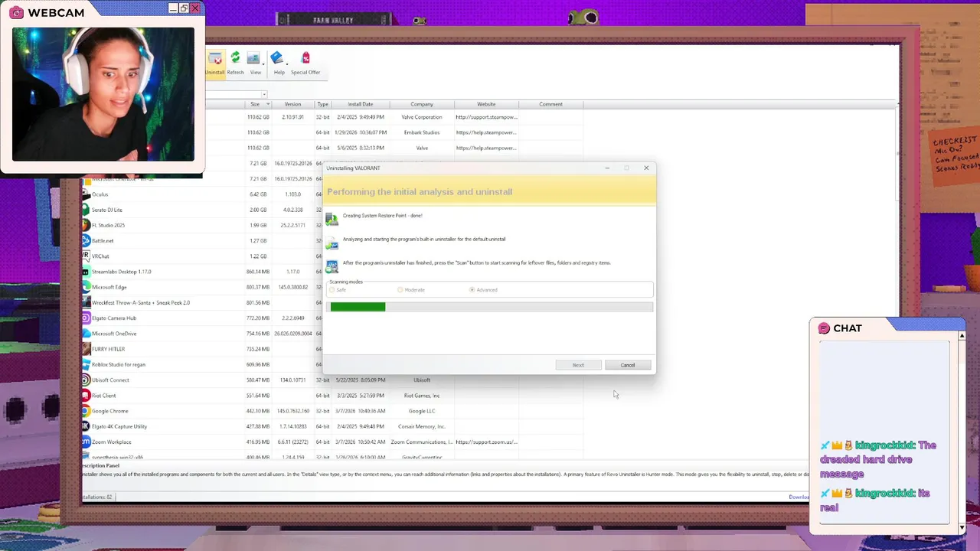Select the Elgato Camera Hub icon
The image size is (980, 551).
pos(87,318)
